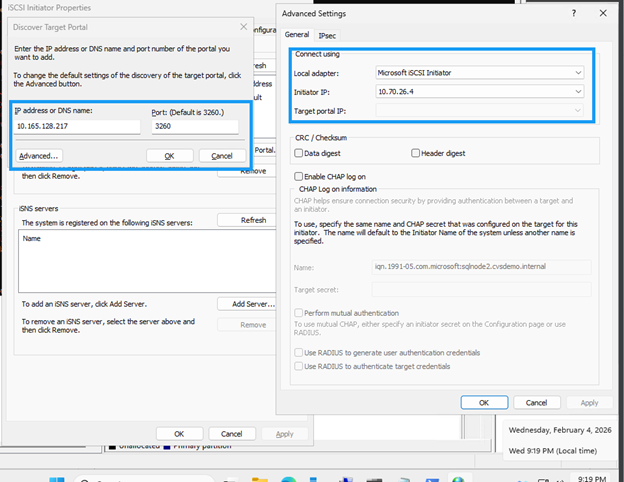Close the Advanced Settings window
The width and height of the screenshot is (624, 482).
click(601, 14)
